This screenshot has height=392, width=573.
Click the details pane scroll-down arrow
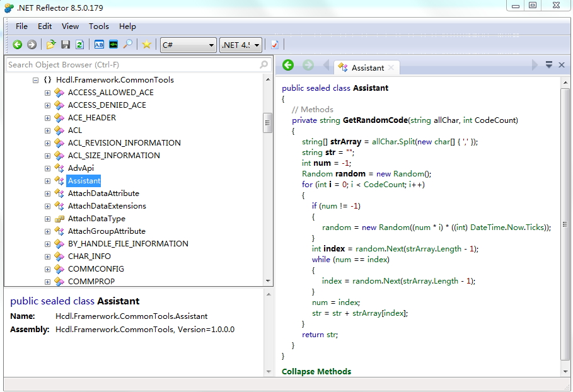click(269, 372)
